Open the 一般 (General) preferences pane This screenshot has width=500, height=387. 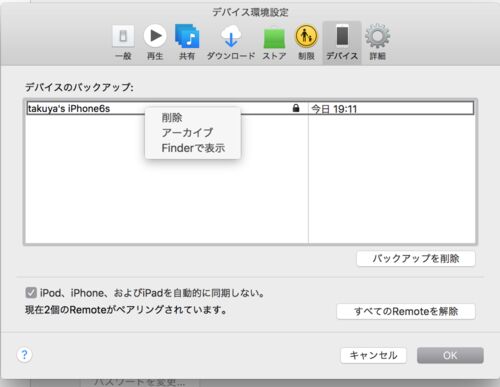[x=123, y=43]
